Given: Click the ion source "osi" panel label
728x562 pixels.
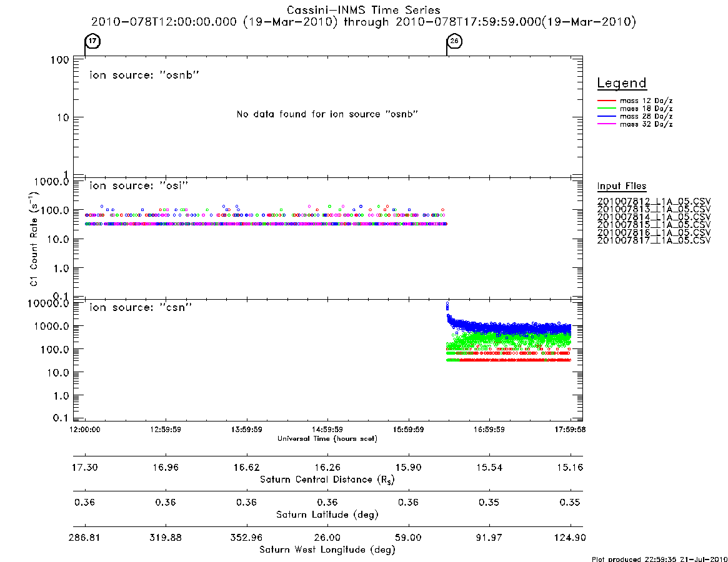Looking at the screenshot, I should [x=139, y=185].
